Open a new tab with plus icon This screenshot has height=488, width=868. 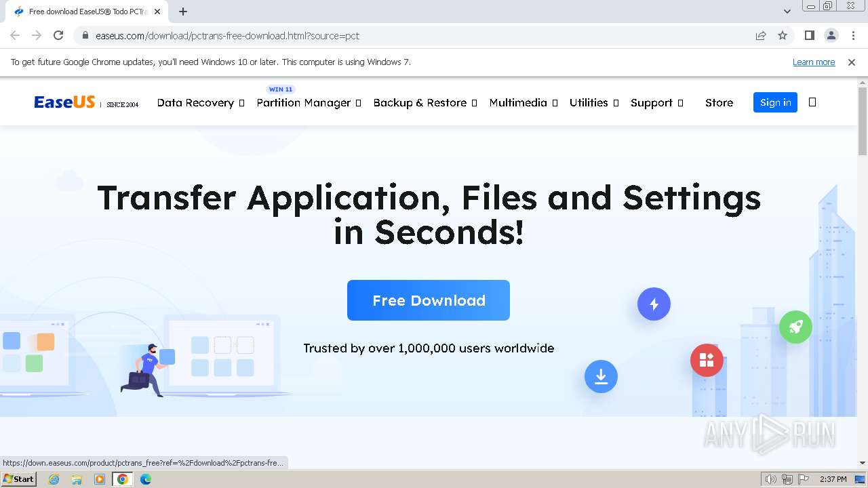pyautogui.click(x=183, y=12)
